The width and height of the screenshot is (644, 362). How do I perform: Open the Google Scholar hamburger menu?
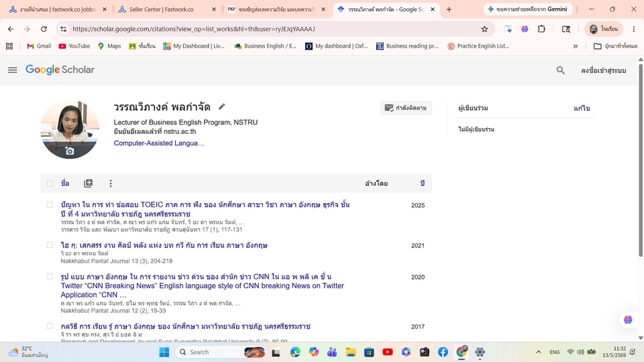click(x=13, y=70)
